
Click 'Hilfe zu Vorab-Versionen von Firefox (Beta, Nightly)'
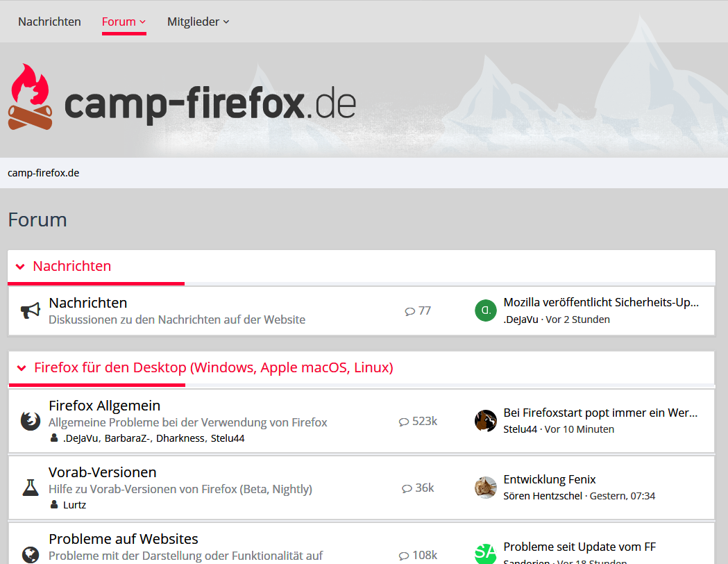[180, 489]
